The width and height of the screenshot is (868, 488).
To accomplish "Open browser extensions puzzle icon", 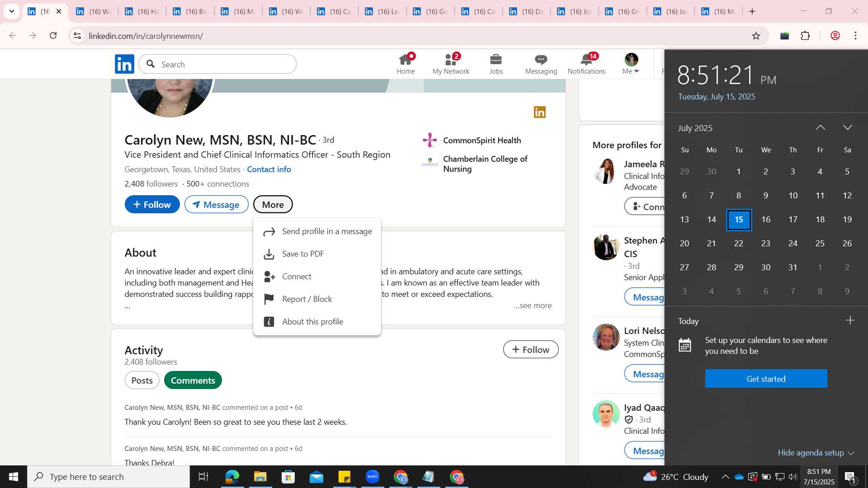I will [x=805, y=36].
